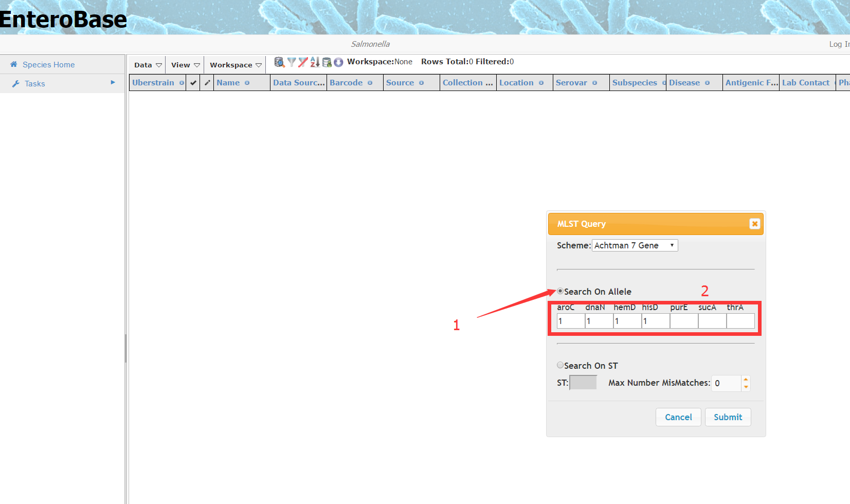Click the filter funnel icon
The width and height of the screenshot is (850, 504).
pos(292,62)
